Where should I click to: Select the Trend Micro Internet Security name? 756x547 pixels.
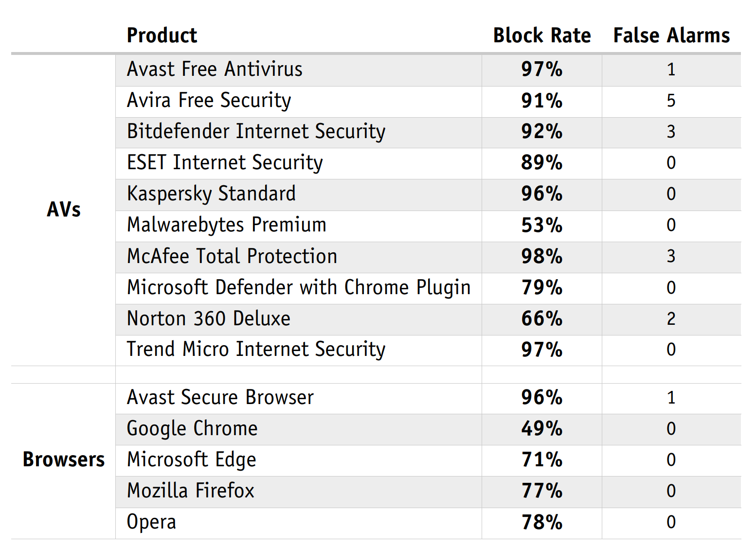coord(256,350)
